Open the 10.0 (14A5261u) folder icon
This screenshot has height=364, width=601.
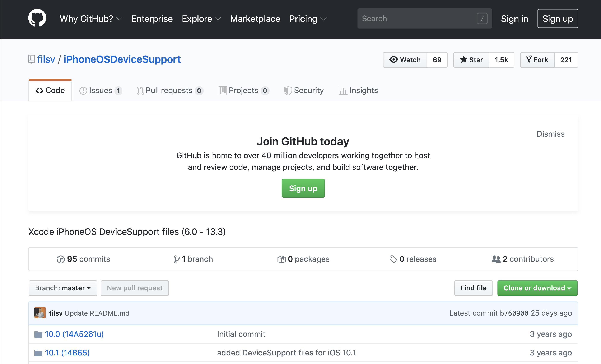tap(38, 334)
